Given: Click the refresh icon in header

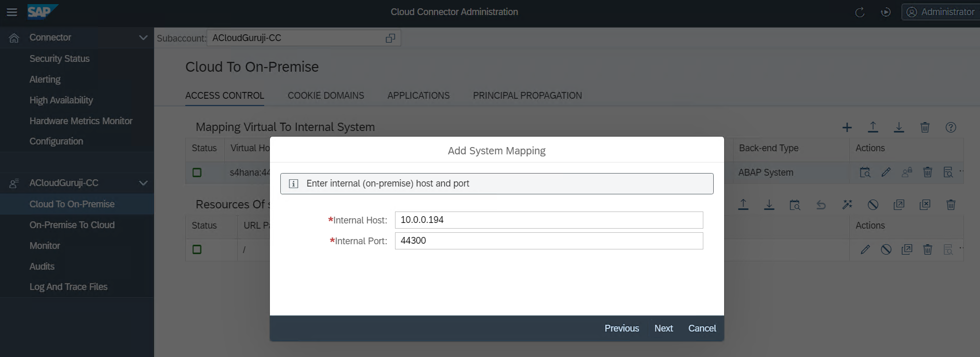Looking at the screenshot, I should (860, 12).
